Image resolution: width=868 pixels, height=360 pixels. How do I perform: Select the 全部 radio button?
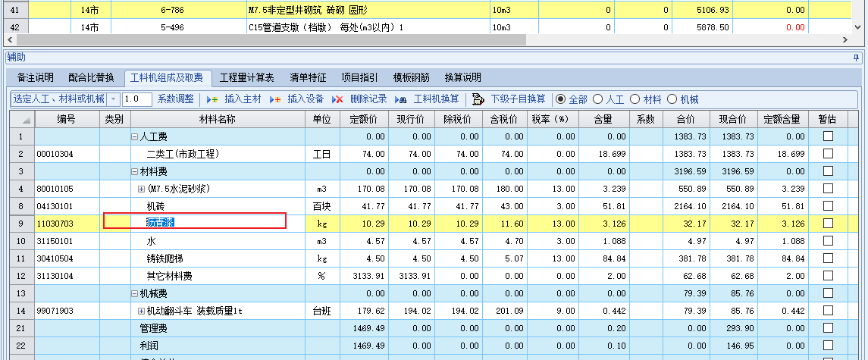[561, 99]
